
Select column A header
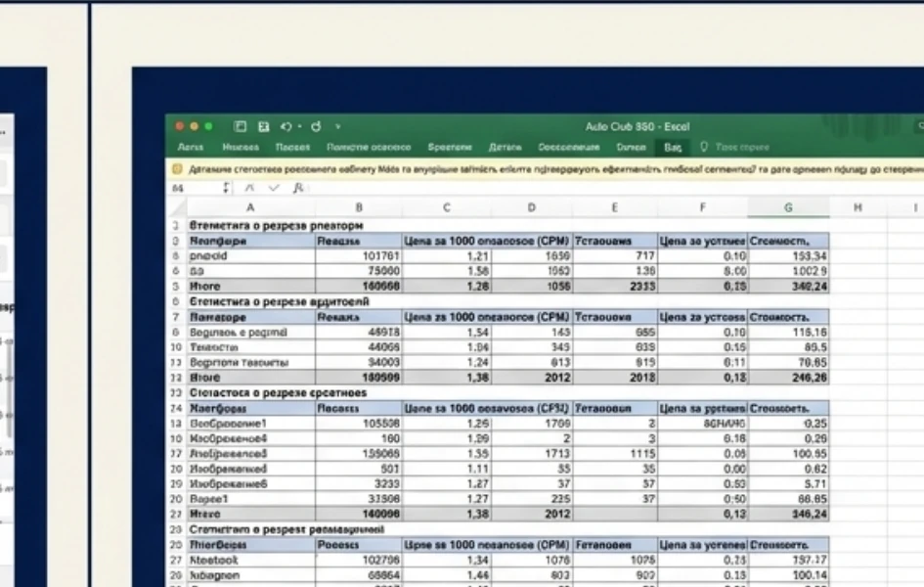250,207
